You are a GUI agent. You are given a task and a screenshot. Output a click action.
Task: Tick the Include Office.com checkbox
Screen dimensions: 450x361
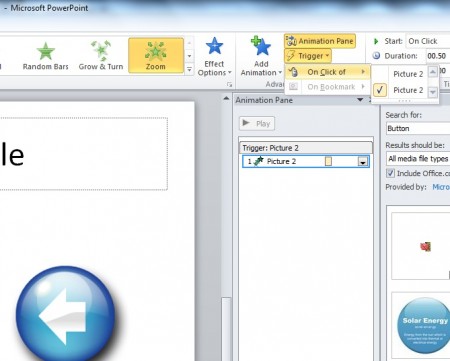pos(390,173)
